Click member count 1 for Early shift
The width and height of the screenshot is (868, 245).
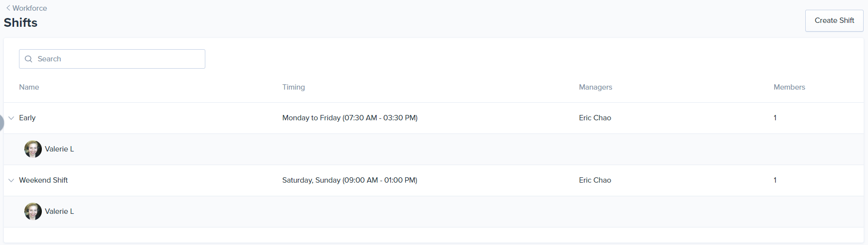(775, 118)
